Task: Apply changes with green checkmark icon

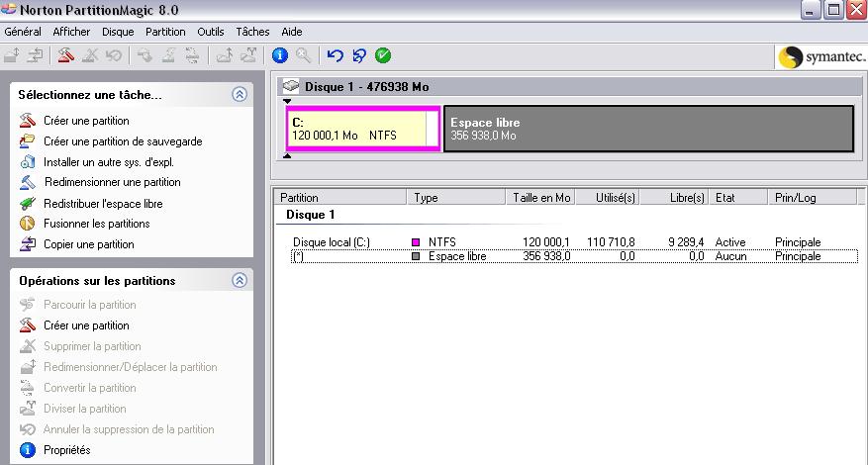Action: pyautogui.click(x=383, y=55)
